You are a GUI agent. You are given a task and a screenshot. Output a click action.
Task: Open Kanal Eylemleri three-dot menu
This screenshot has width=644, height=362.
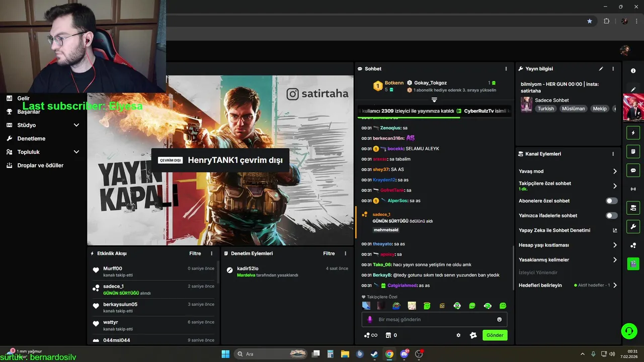pos(613,154)
